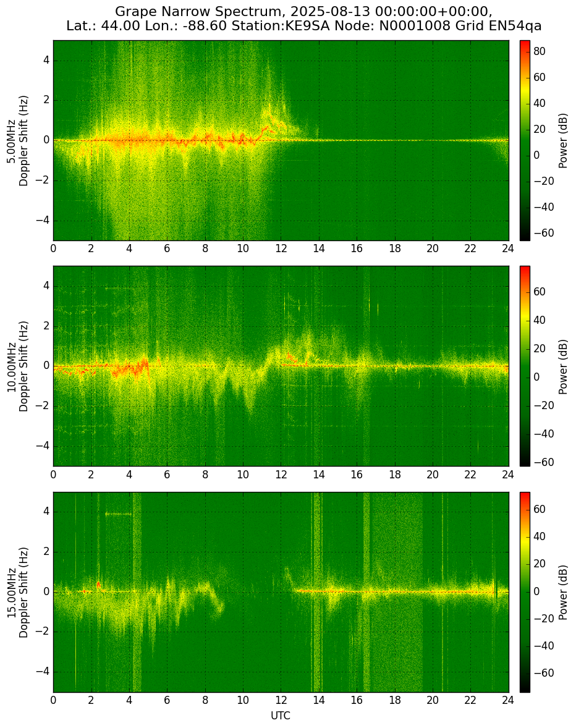Click positive "2" Doppler tick on the 10.00MHz axis
Image resolution: width=576 pixels, height=728 pixels.
(46, 326)
